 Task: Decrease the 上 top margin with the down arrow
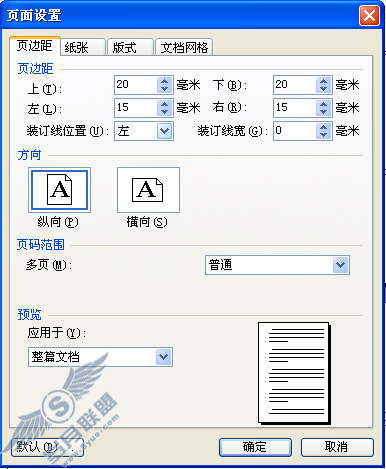164,89
